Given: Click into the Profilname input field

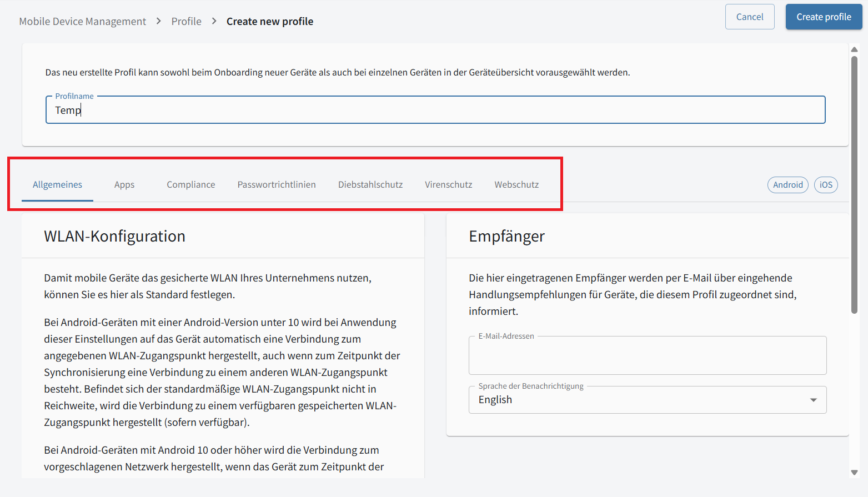Looking at the screenshot, I should [x=435, y=110].
